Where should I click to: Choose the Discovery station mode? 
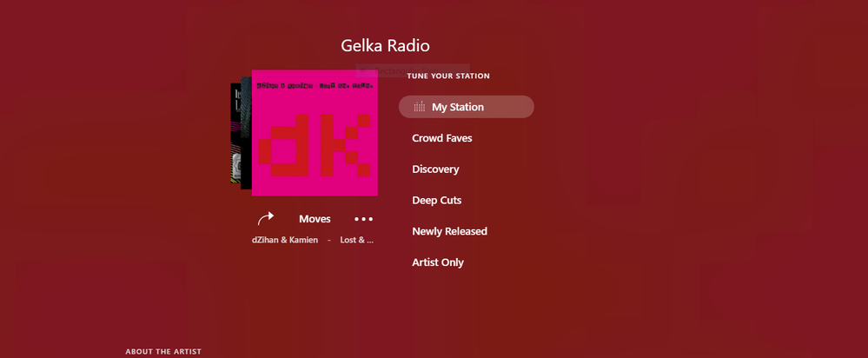(435, 169)
